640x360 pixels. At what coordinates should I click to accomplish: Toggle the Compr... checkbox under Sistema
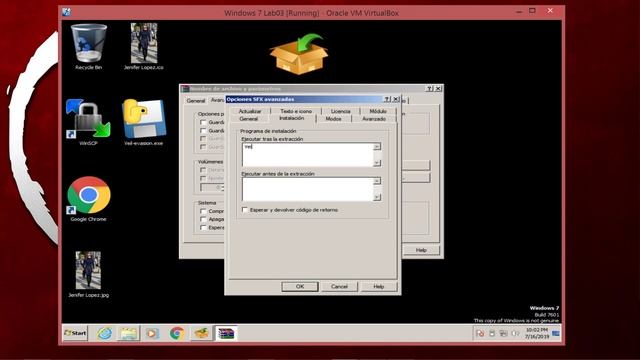tap(203, 211)
